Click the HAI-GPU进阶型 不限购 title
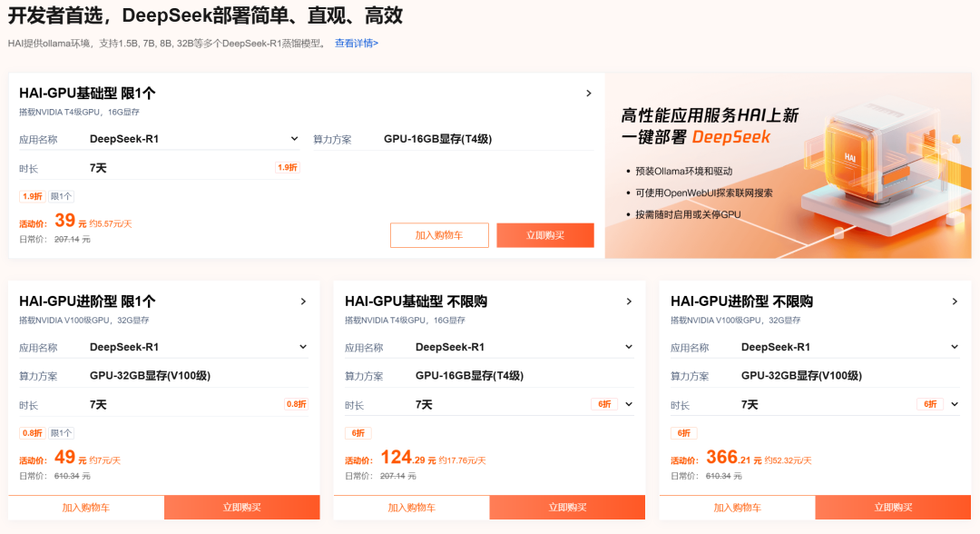This screenshot has width=980, height=534. click(x=741, y=302)
